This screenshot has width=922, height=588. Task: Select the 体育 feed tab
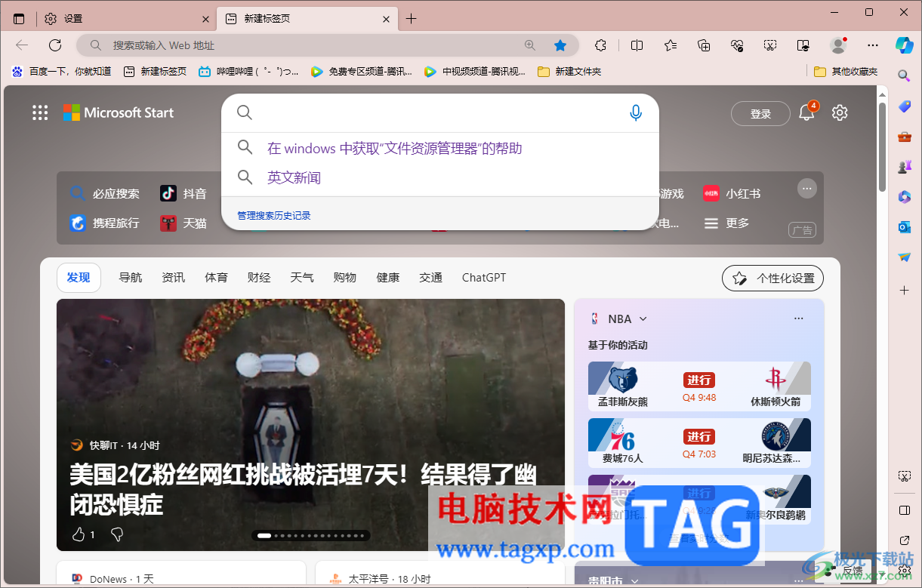pos(217,278)
